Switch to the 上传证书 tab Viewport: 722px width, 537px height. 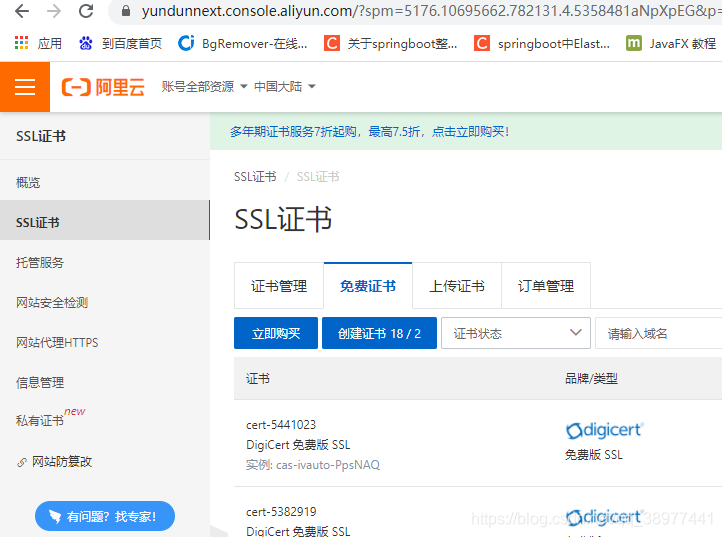(x=457, y=286)
